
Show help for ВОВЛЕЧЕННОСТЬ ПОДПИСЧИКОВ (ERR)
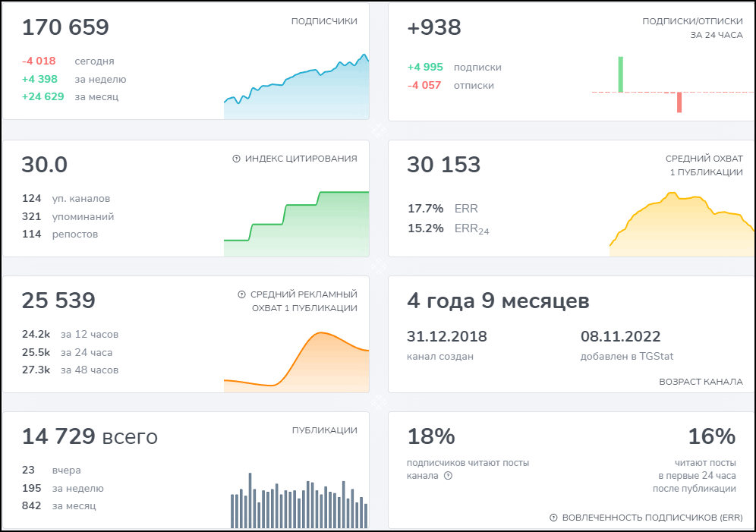(553, 518)
